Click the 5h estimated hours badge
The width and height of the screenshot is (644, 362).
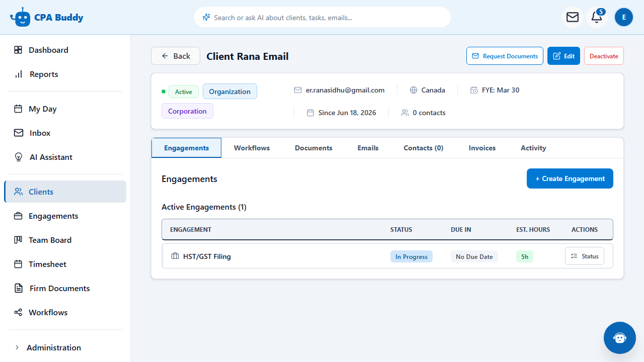[x=525, y=256]
